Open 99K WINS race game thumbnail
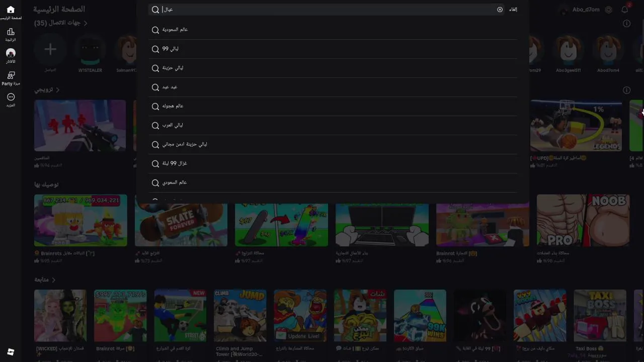The image size is (644, 362). click(420, 316)
